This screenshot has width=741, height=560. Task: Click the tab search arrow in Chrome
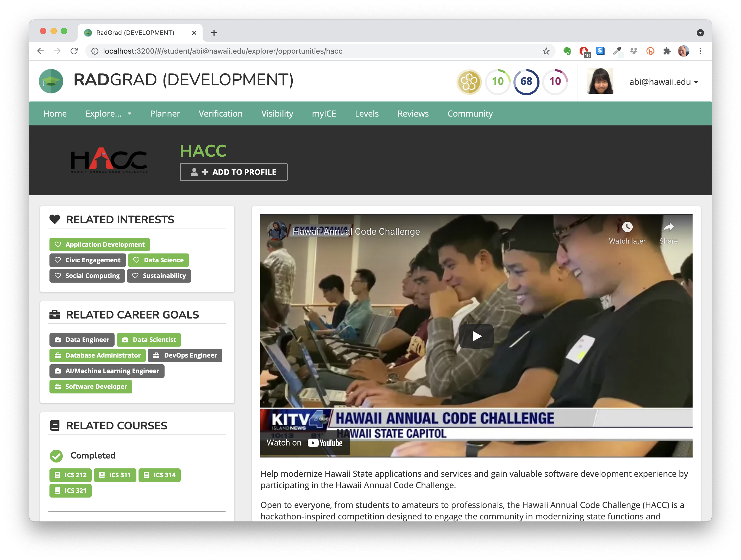pyautogui.click(x=700, y=33)
